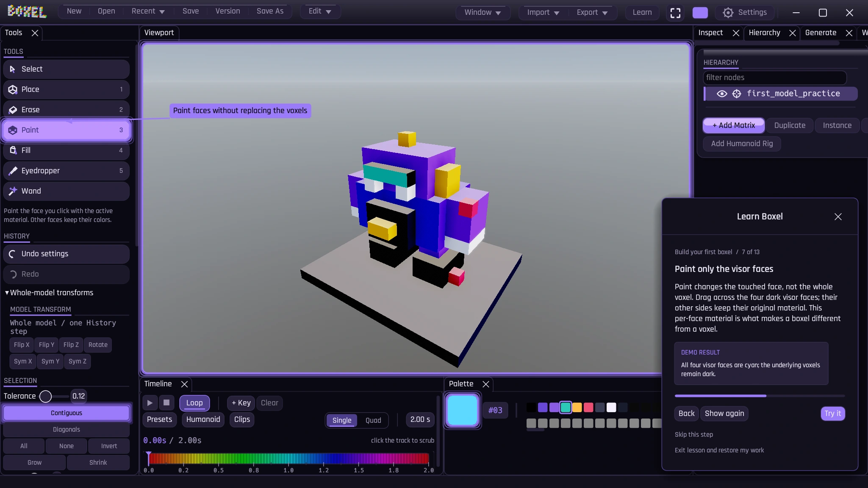Viewport: 868px width, 488px height.
Task: Close the Tools panel tab
Action: (x=35, y=33)
